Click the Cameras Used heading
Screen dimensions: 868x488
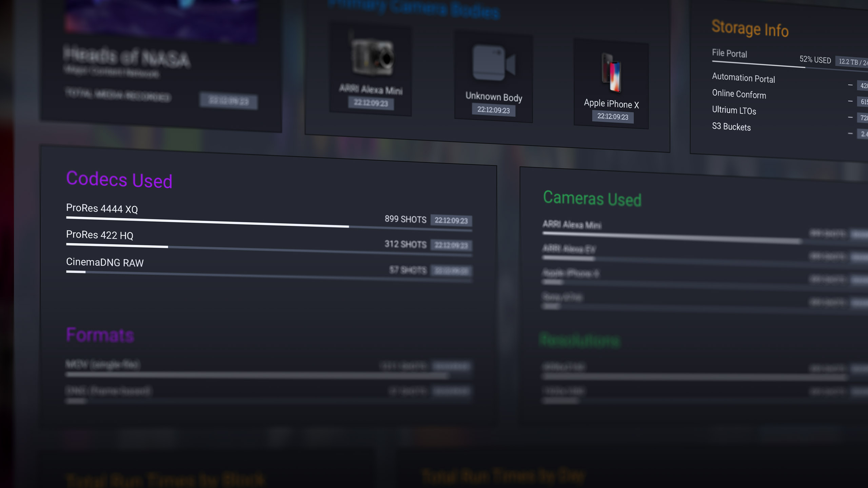pos(592,198)
